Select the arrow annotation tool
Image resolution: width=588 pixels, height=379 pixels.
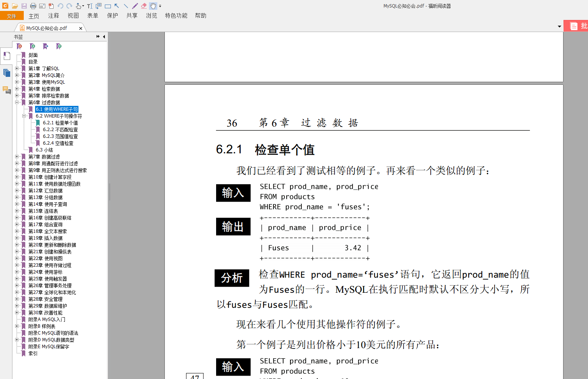click(x=117, y=6)
